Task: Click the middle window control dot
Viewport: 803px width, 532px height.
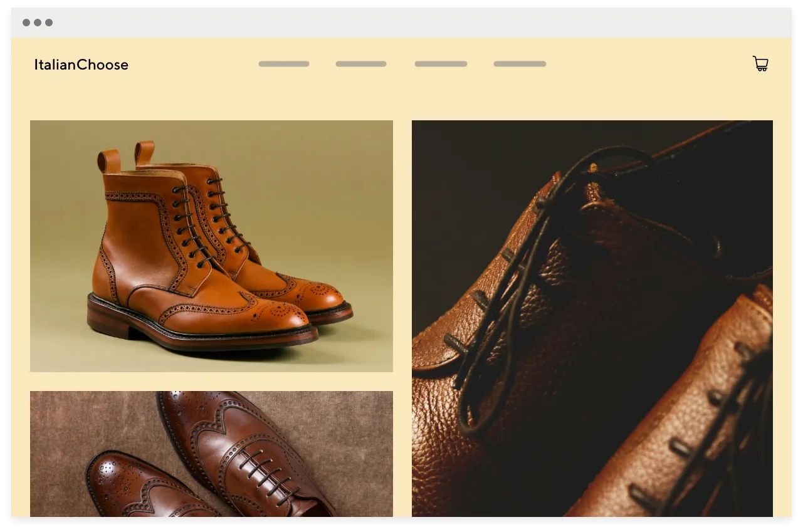Action: [38, 22]
